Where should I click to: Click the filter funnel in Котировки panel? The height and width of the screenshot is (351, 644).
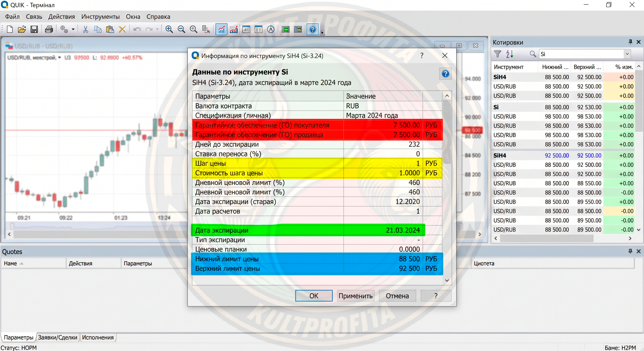pos(497,54)
